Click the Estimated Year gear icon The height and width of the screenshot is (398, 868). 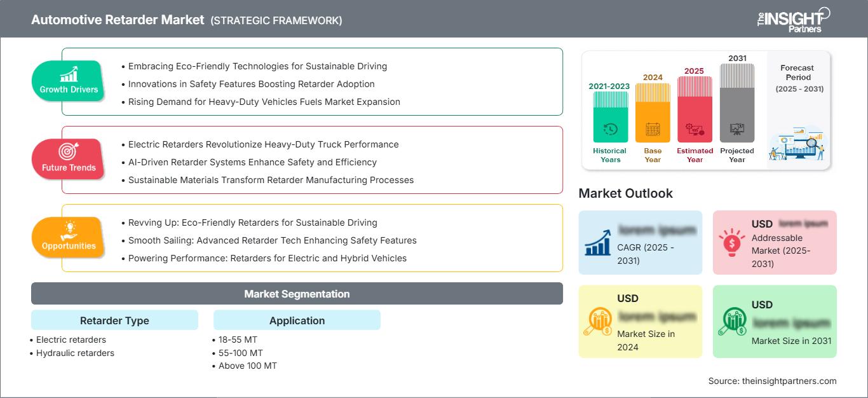695,130
